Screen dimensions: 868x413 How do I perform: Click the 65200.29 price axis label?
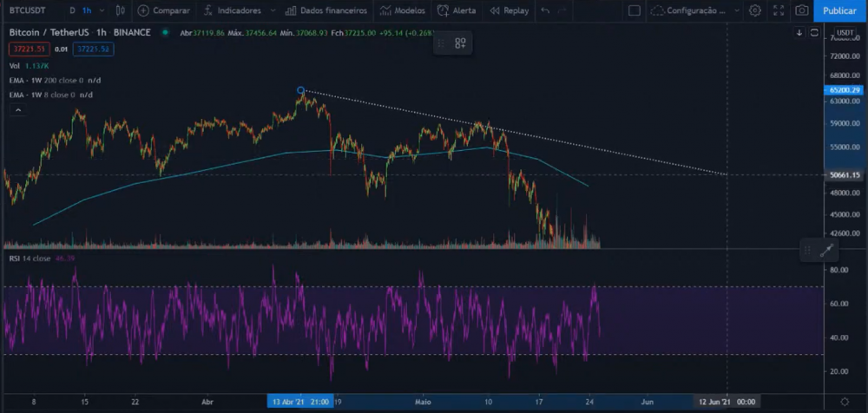coord(845,89)
